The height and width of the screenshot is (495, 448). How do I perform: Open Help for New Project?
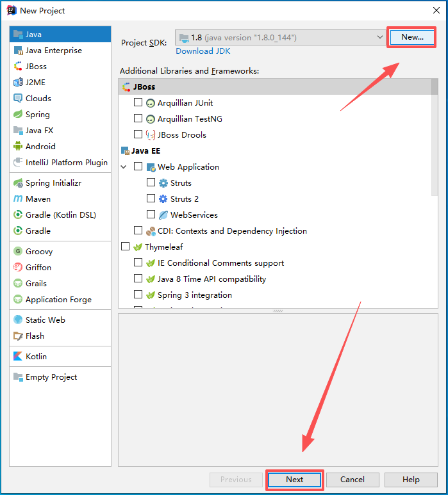tap(411, 480)
